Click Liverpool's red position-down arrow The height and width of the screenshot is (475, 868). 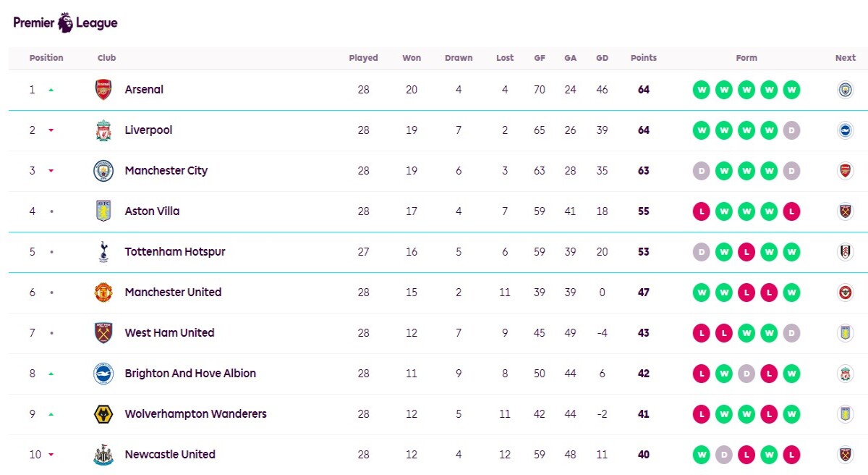pos(51,130)
